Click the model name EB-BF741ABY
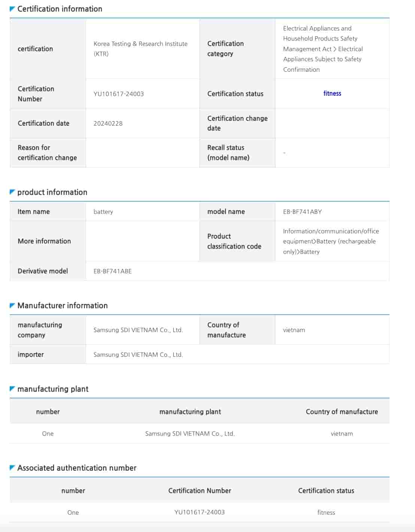 (x=302, y=212)
